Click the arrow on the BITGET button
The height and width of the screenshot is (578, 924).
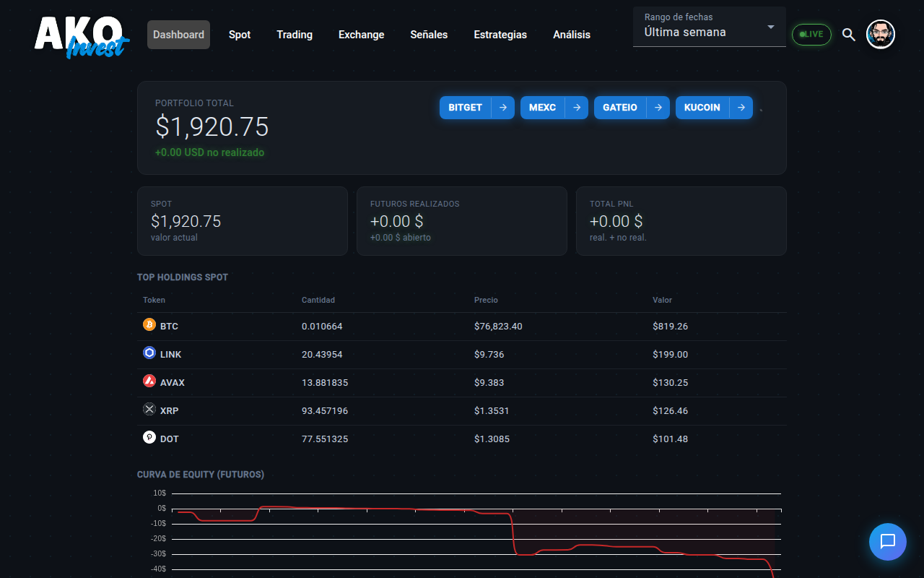pos(503,108)
